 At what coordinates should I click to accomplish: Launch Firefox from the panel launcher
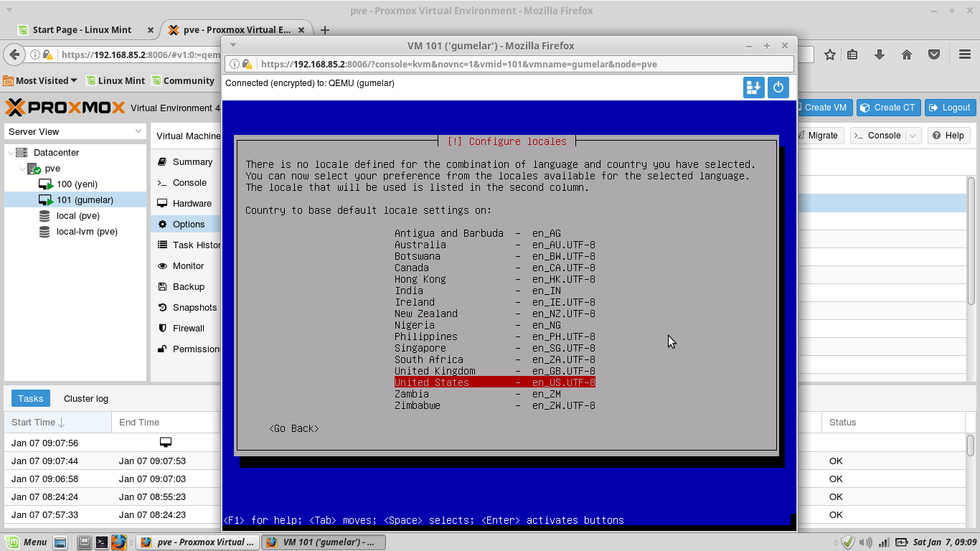(x=119, y=542)
